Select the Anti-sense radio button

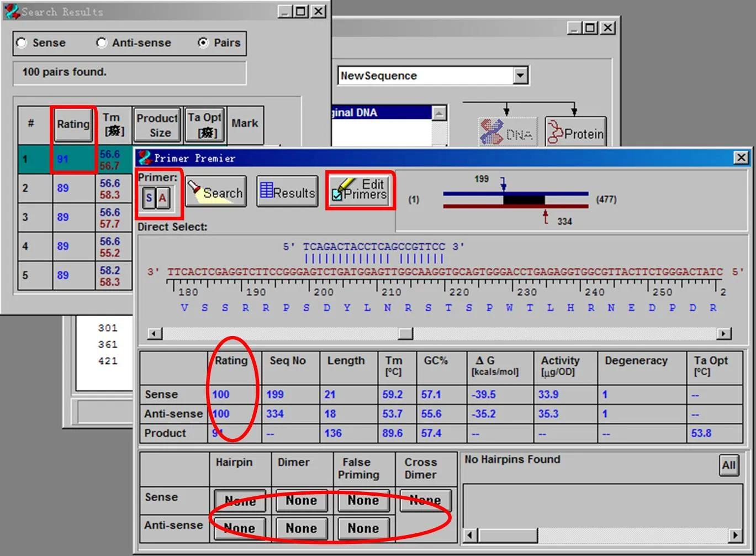102,43
